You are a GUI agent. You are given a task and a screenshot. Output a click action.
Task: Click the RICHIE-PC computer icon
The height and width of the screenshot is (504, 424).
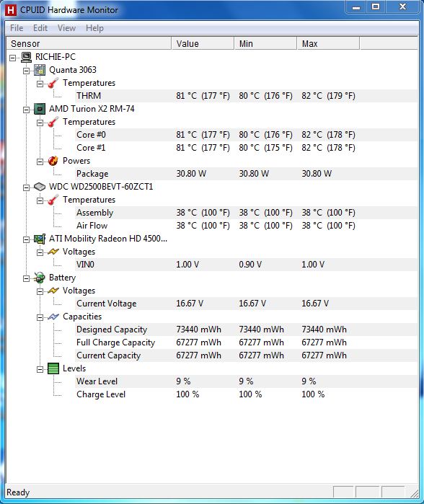26,57
